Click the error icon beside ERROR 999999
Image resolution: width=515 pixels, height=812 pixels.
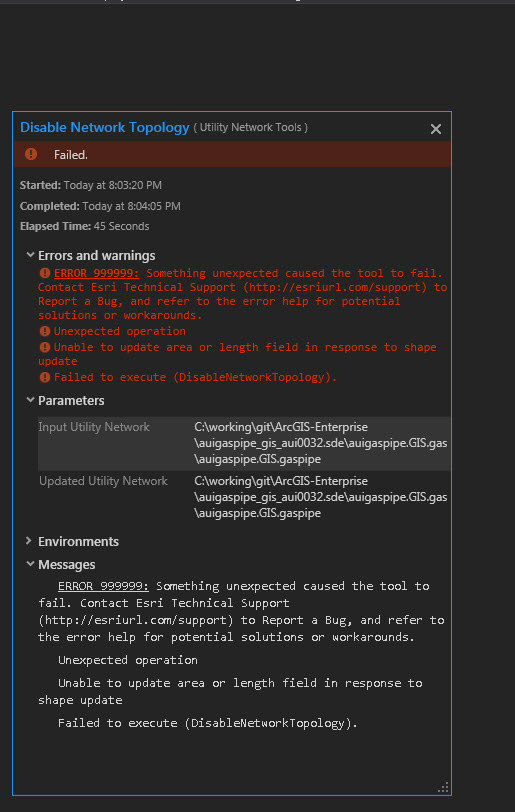45,273
